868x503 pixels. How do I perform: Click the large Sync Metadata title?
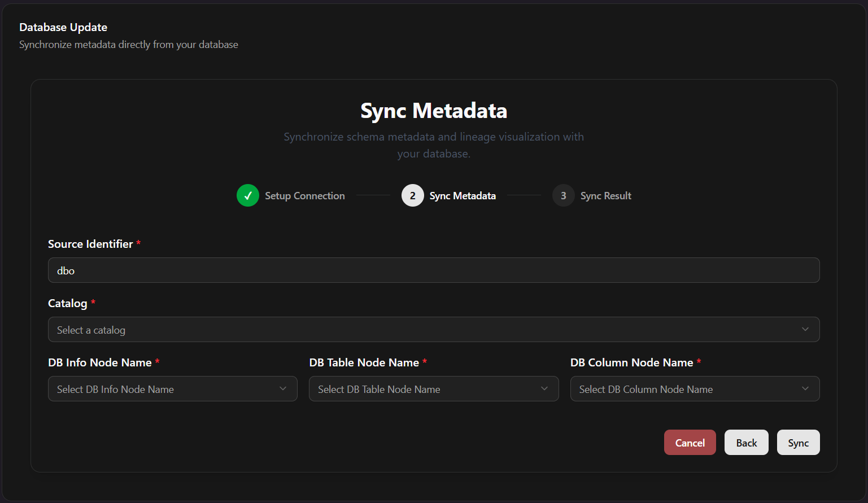click(x=434, y=111)
